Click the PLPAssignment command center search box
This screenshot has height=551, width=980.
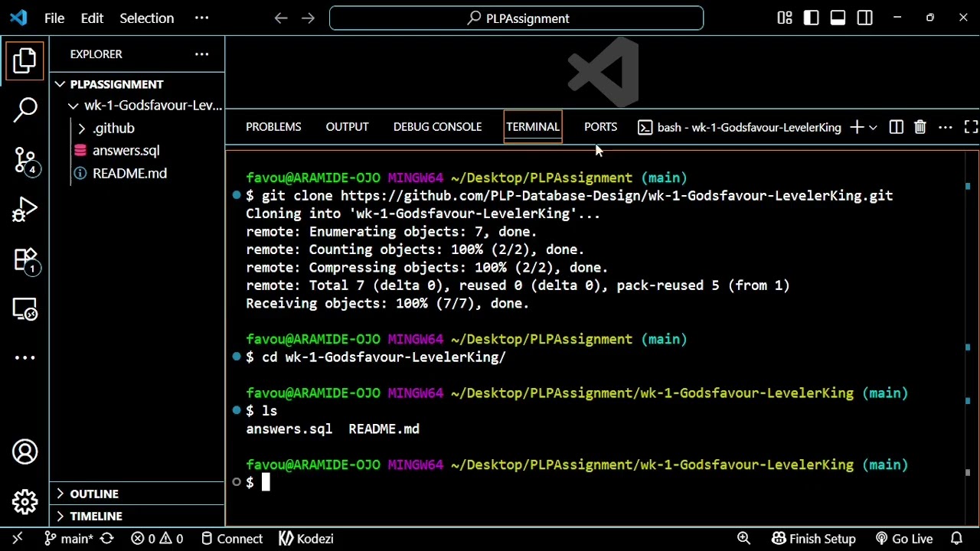pos(517,18)
